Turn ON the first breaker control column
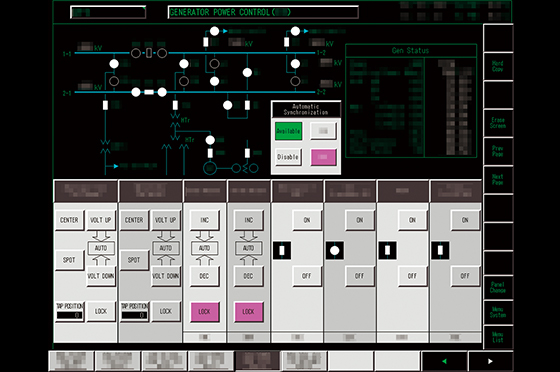Image resolution: width=560 pixels, height=372 pixels. pyautogui.click(x=307, y=220)
